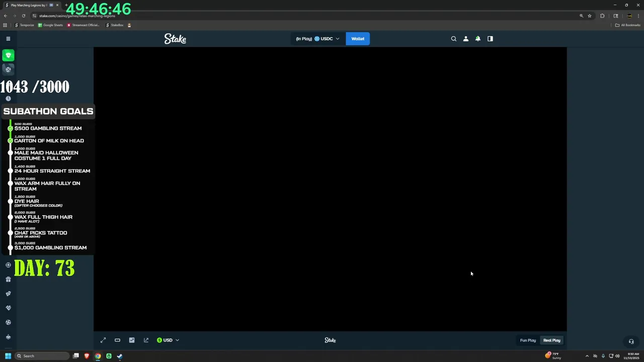Click the Stake search magnifier icon
This screenshot has height=362, width=644.
pyautogui.click(x=453, y=39)
